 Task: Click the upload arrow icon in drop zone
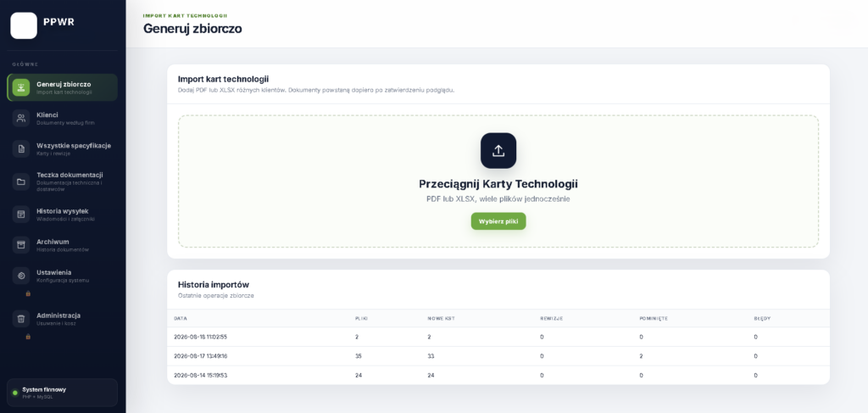pyautogui.click(x=498, y=151)
